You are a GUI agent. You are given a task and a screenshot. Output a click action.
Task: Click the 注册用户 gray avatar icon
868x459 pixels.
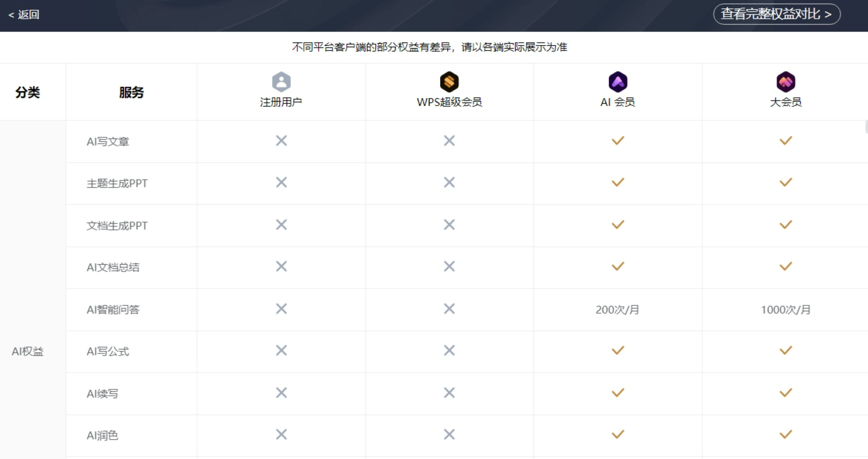tap(281, 82)
